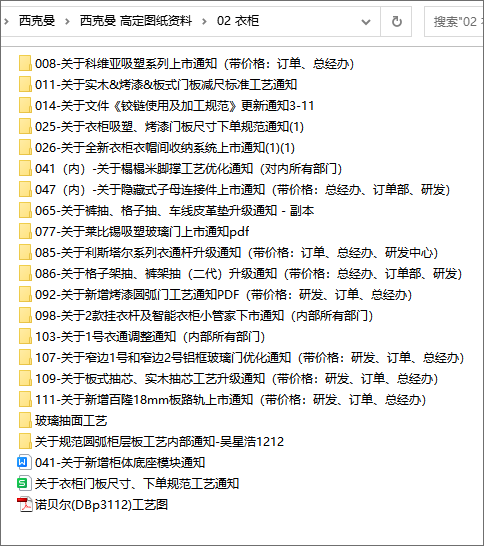484x546 pixels.
Task: Open address bar history dropdown arrow
Action: click(366, 22)
